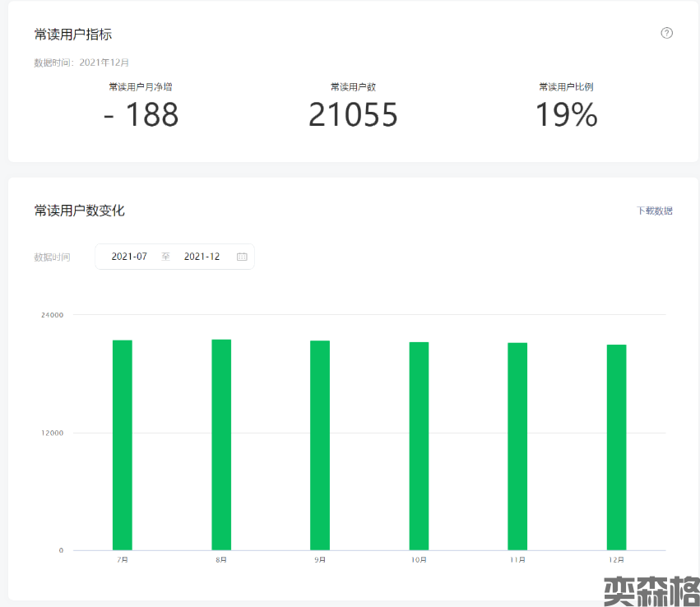Image resolution: width=700 pixels, height=607 pixels.
Task: Click the green bar for 9月
Action: (x=320, y=445)
